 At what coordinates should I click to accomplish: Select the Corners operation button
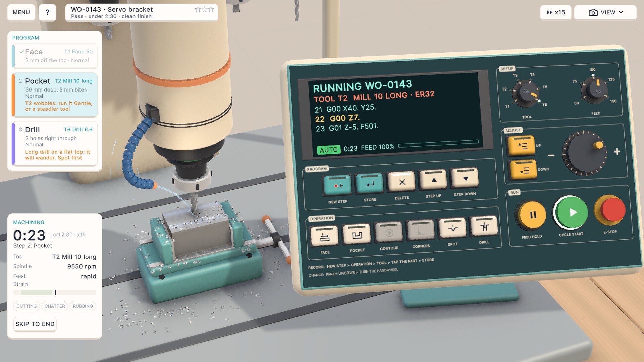pyautogui.click(x=421, y=230)
